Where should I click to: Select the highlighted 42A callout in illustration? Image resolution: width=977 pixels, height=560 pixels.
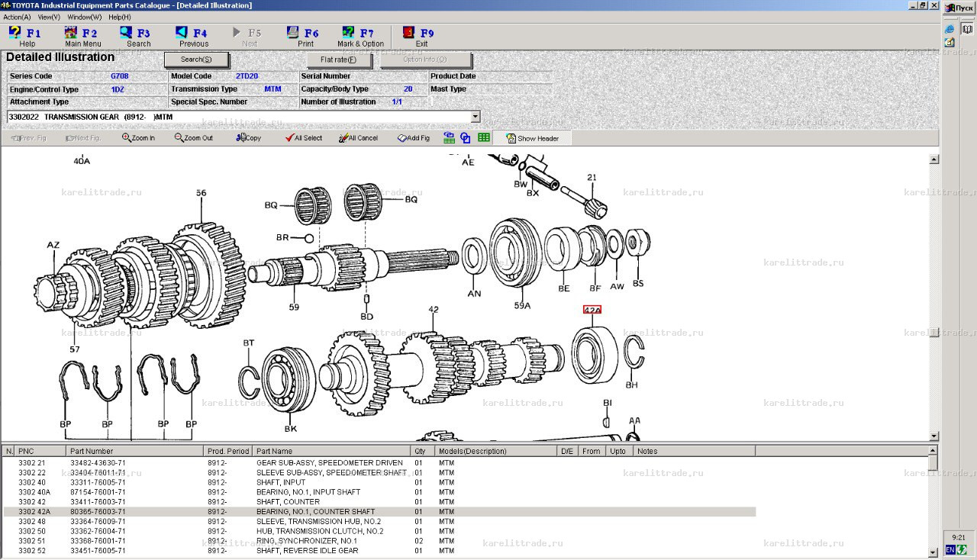(x=592, y=310)
